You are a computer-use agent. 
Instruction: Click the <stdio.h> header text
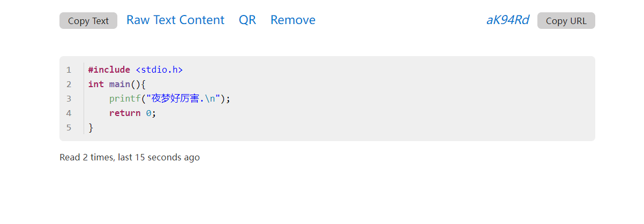click(x=159, y=70)
